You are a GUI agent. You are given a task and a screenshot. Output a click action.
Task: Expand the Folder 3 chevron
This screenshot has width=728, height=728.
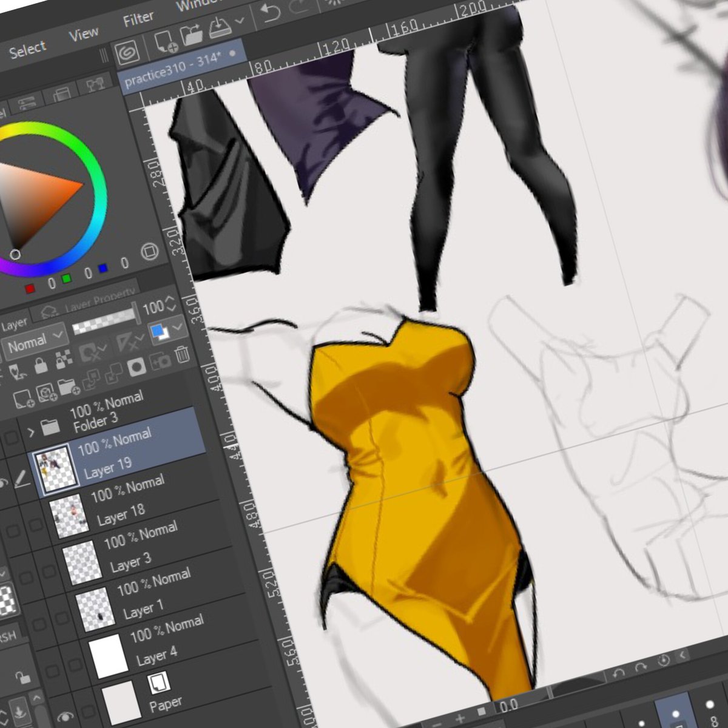tap(30, 433)
